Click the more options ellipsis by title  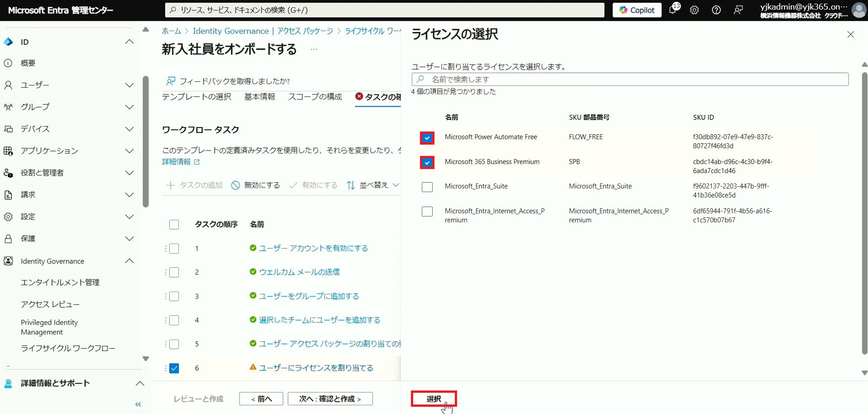coord(314,49)
